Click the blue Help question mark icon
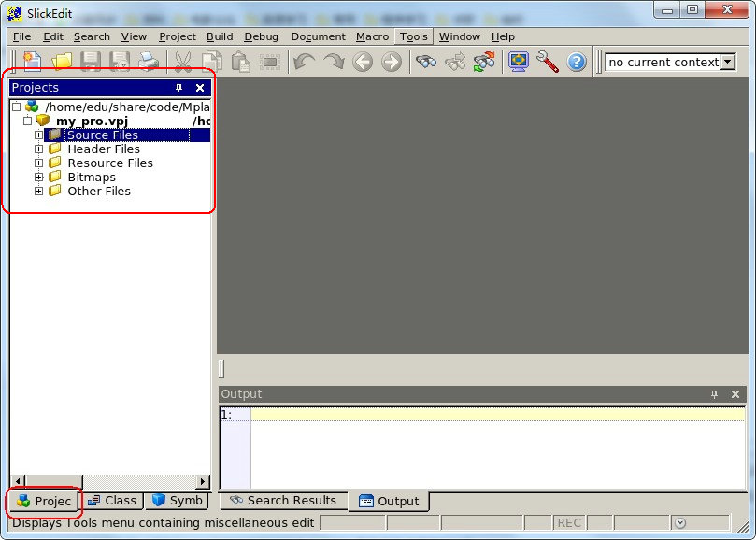 click(x=577, y=62)
